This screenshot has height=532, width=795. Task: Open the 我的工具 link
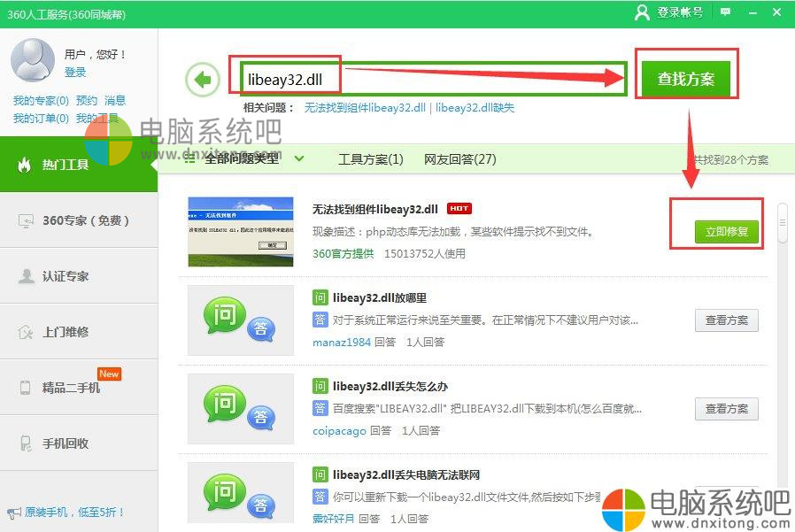click(96, 118)
